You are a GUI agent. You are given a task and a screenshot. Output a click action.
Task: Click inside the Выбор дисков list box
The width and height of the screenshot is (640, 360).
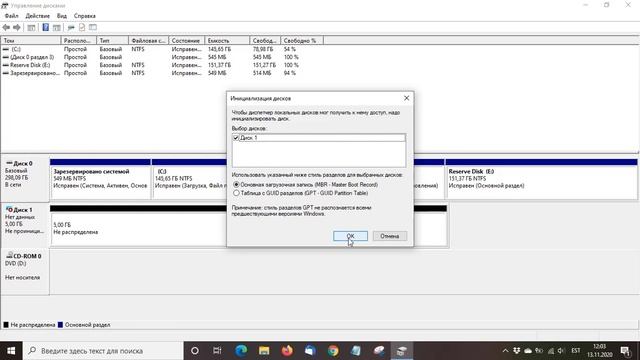point(319,150)
